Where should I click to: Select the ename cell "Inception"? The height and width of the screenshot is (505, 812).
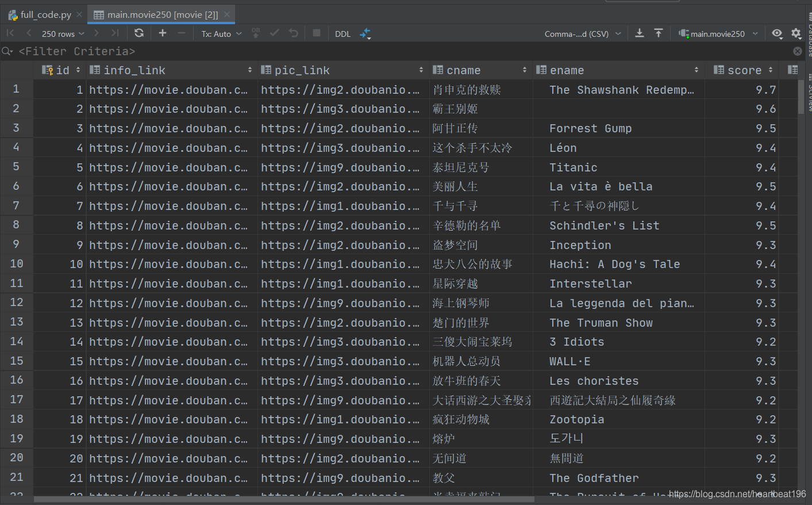tap(619, 245)
